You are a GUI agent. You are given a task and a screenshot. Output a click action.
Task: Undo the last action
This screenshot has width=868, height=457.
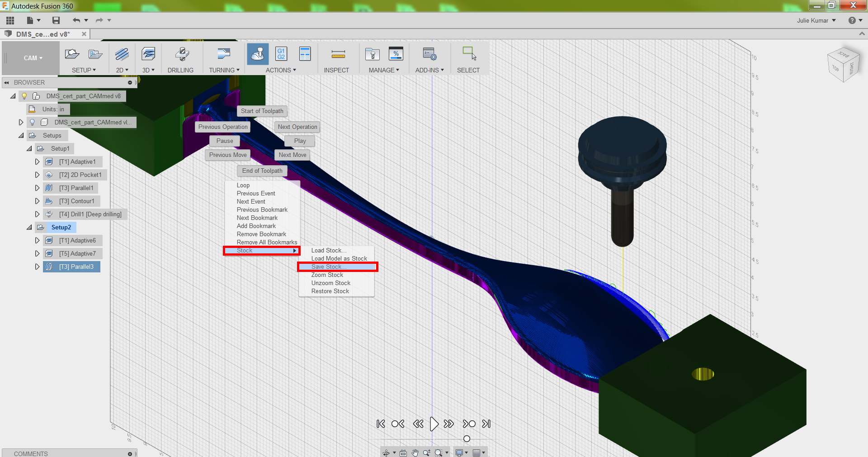pyautogui.click(x=76, y=20)
